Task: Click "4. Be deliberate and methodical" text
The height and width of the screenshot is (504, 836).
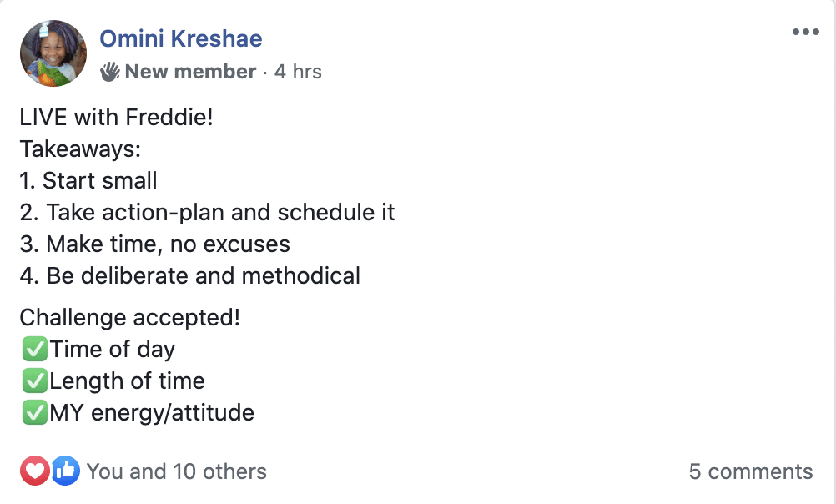Action: 190,275
